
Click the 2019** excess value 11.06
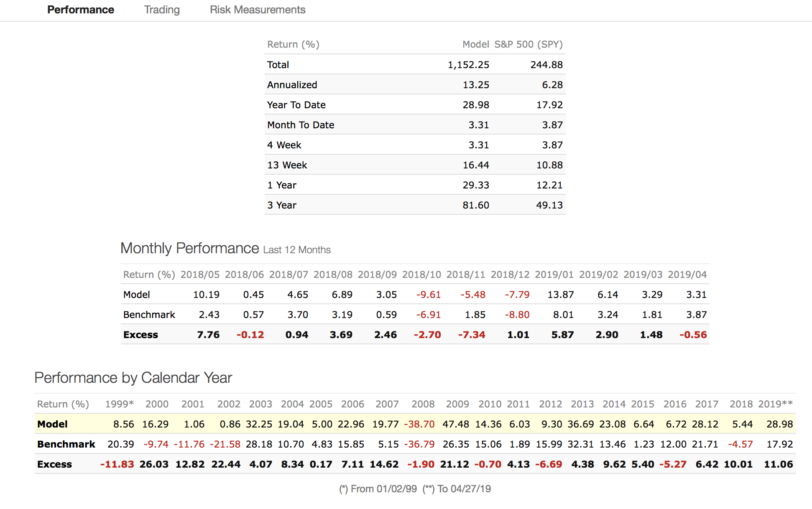[x=778, y=464]
